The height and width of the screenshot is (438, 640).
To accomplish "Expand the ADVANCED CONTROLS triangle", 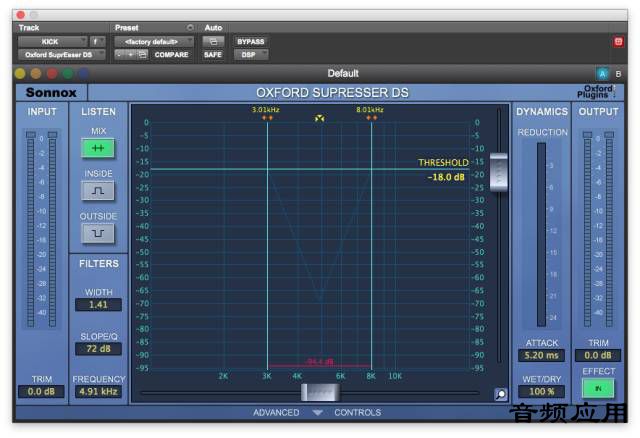I will (x=317, y=413).
